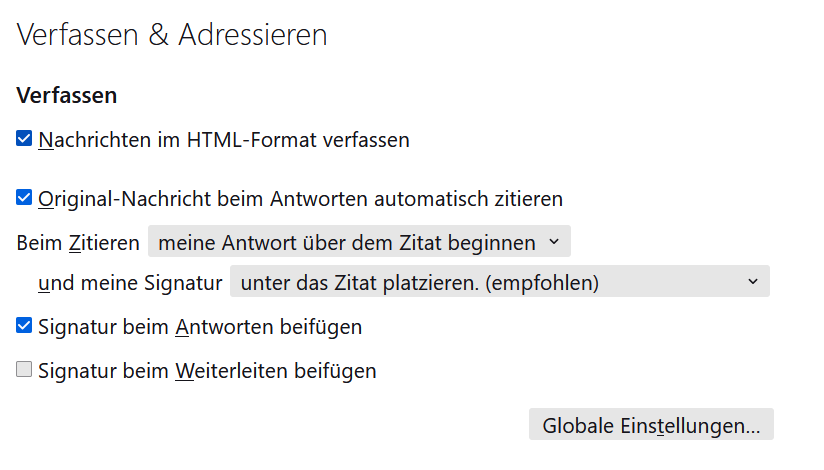Click the 'und meine Signatur' label
The image size is (824, 470).
tap(130, 283)
